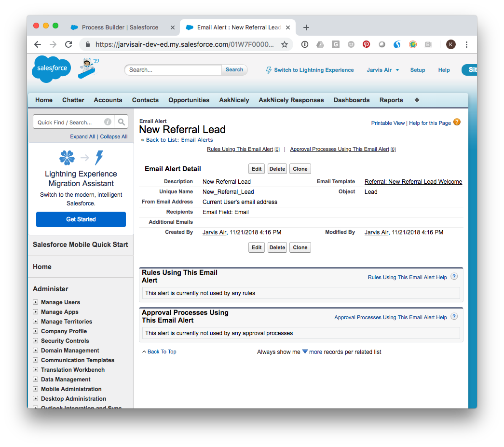Open Referral: New Referral Lead Welcome template
The image size is (504, 447).
tap(413, 182)
